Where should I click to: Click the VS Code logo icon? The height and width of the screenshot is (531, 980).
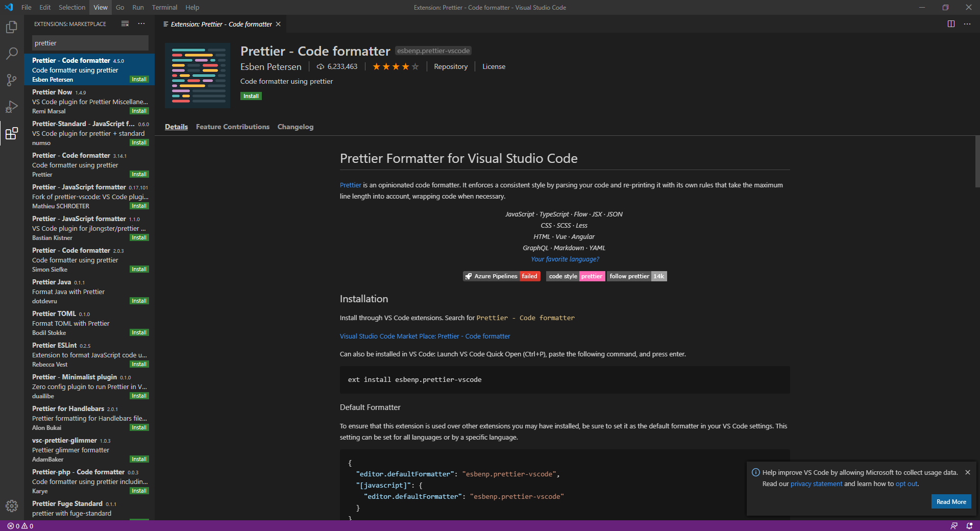pyautogui.click(x=9, y=7)
